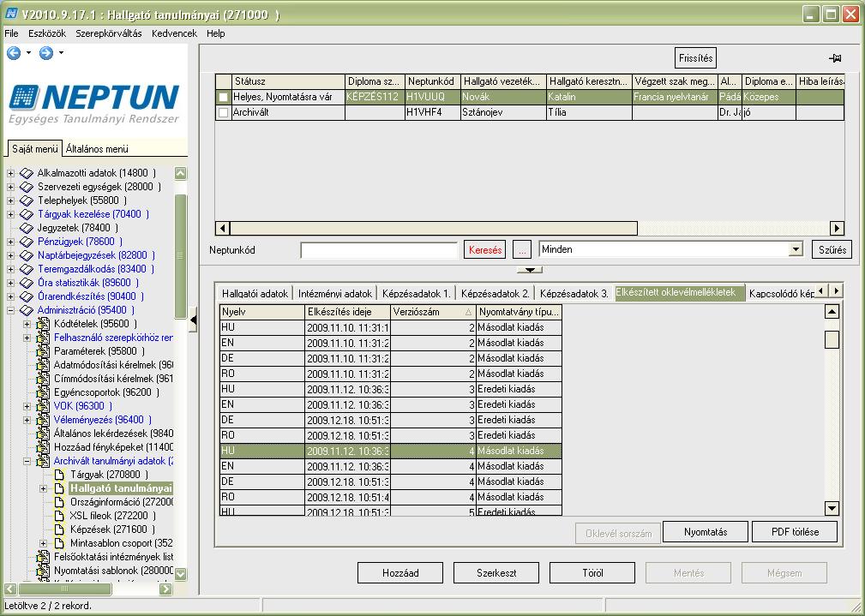Click the Hozzáad button

click(400, 573)
